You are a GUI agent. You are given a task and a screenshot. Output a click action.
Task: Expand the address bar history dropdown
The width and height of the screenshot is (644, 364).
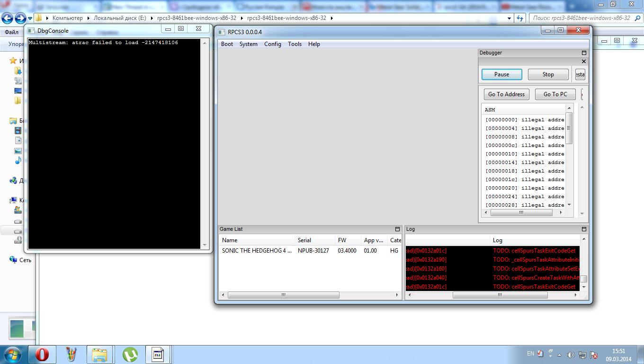(x=510, y=18)
